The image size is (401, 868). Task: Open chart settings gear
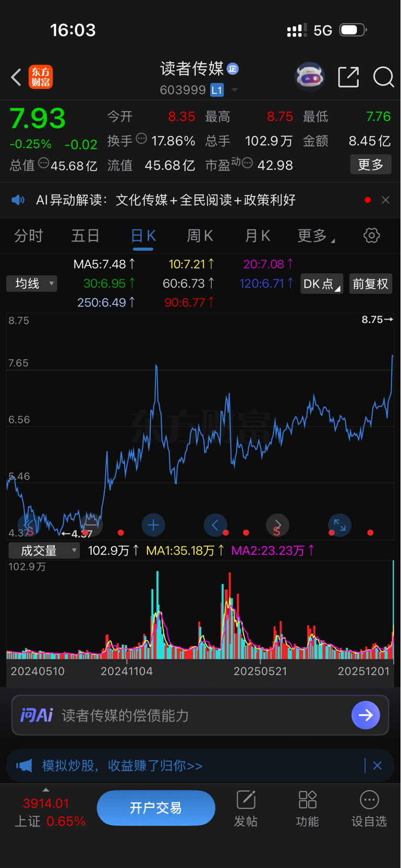pos(371,236)
